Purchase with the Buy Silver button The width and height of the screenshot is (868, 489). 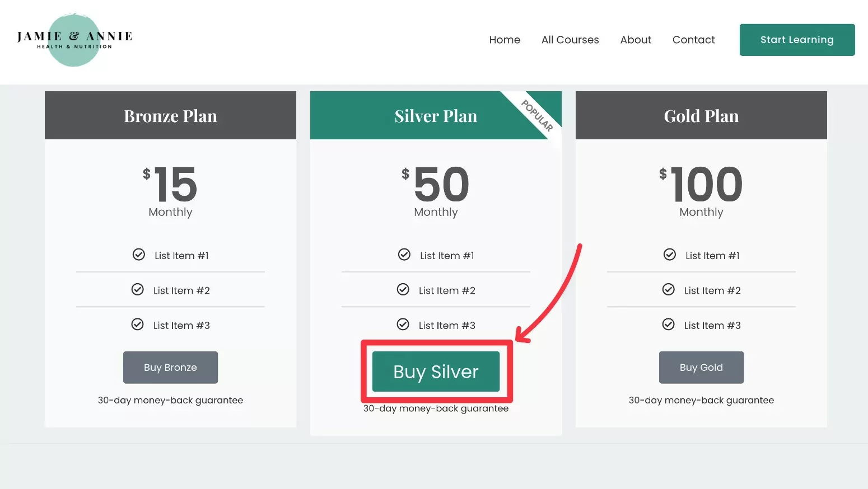pyautogui.click(x=436, y=372)
